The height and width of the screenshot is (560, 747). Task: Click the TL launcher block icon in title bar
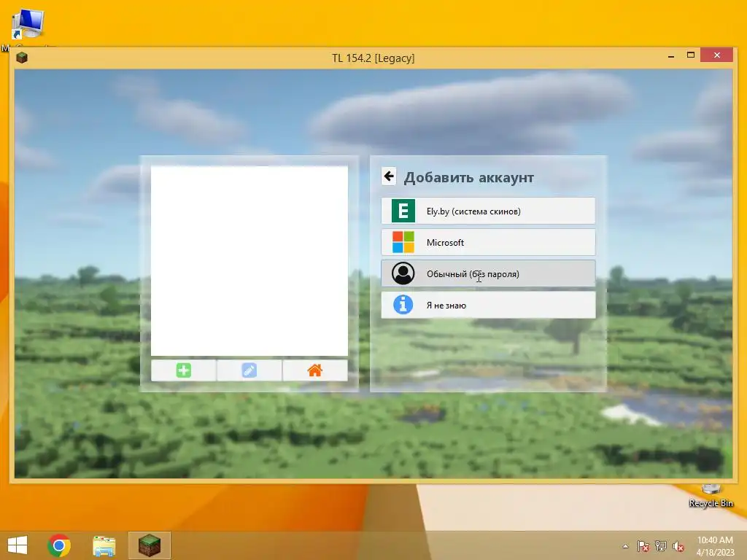(22, 58)
